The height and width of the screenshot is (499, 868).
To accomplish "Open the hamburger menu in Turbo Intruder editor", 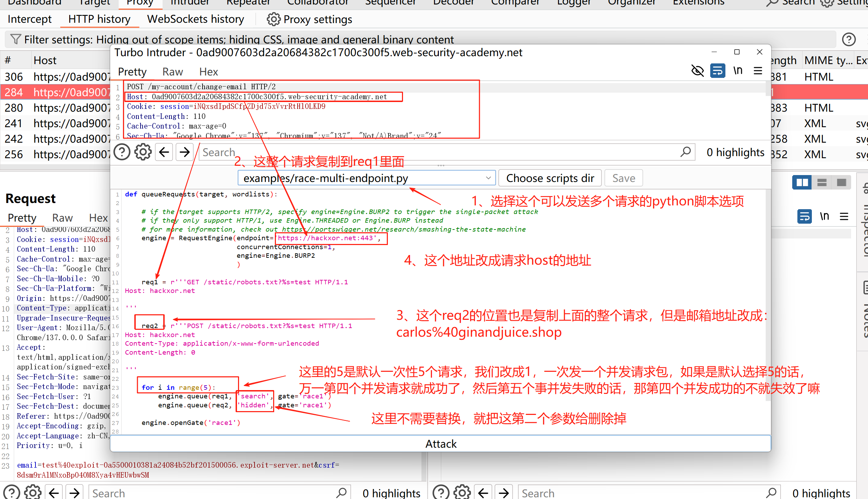I will (x=758, y=71).
